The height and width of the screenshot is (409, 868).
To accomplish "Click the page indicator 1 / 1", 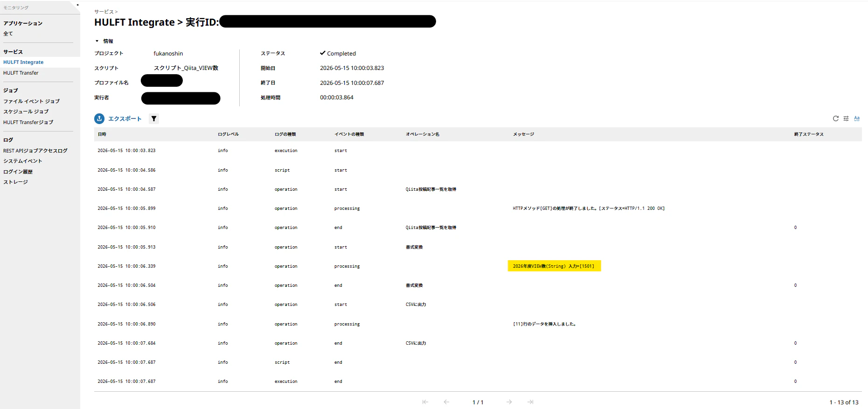I will [x=478, y=402].
